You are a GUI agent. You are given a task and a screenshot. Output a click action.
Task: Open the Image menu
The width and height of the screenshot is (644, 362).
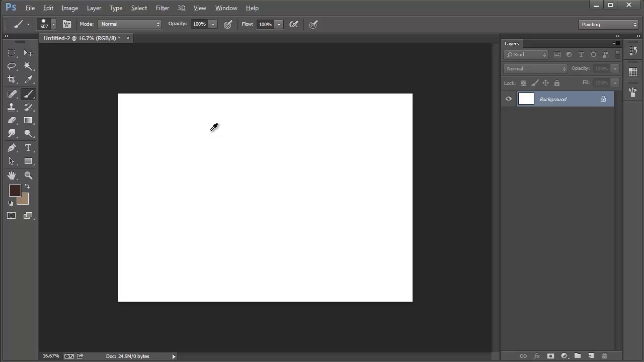pos(69,8)
